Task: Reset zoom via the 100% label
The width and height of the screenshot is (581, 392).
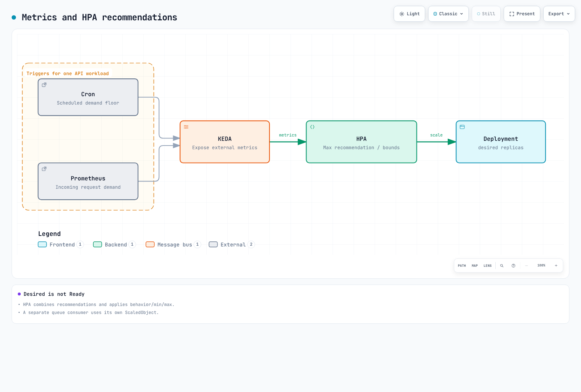Action: click(541, 266)
